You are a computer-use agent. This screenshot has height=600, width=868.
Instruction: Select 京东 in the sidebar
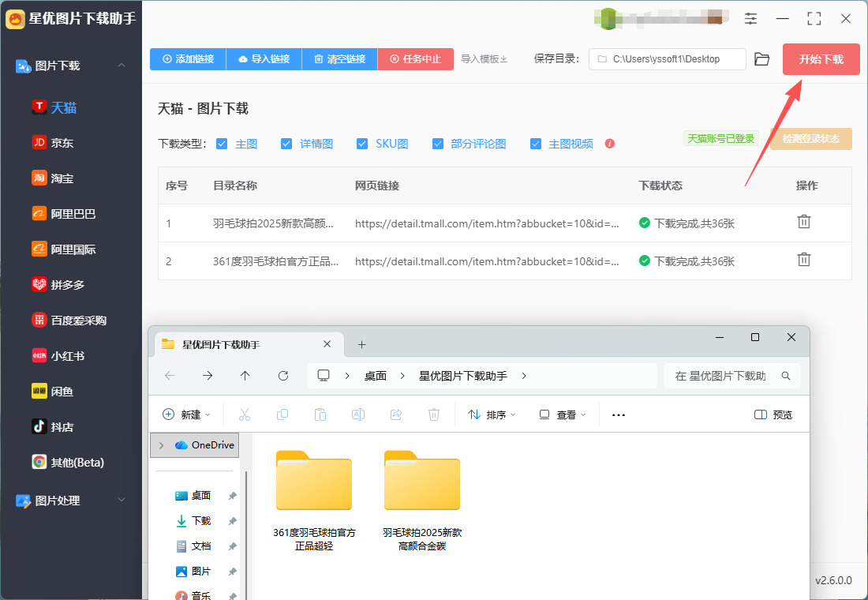62,143
